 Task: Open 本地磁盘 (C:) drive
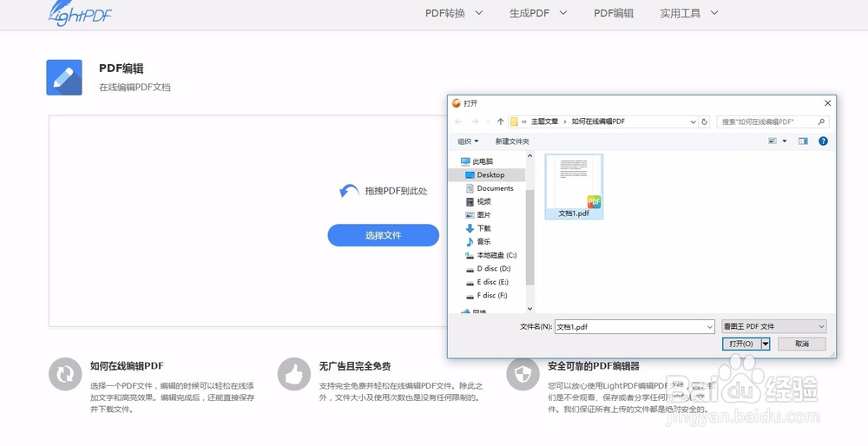(491, 255)
